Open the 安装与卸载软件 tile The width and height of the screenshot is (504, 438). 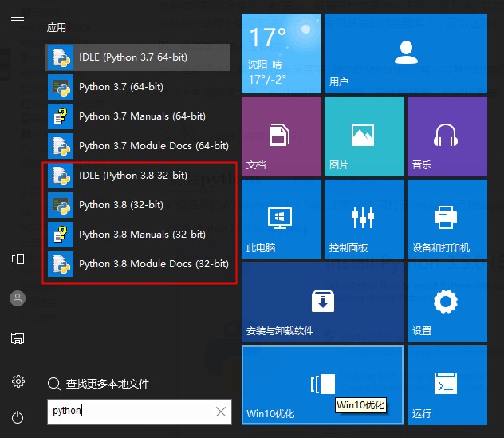point(323,302)
